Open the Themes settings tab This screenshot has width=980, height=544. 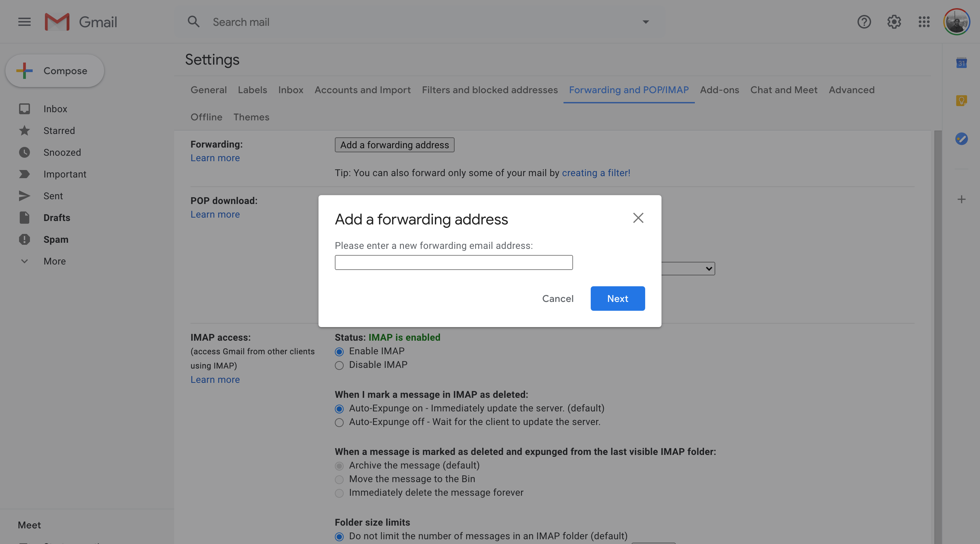[x=251, y=117]
